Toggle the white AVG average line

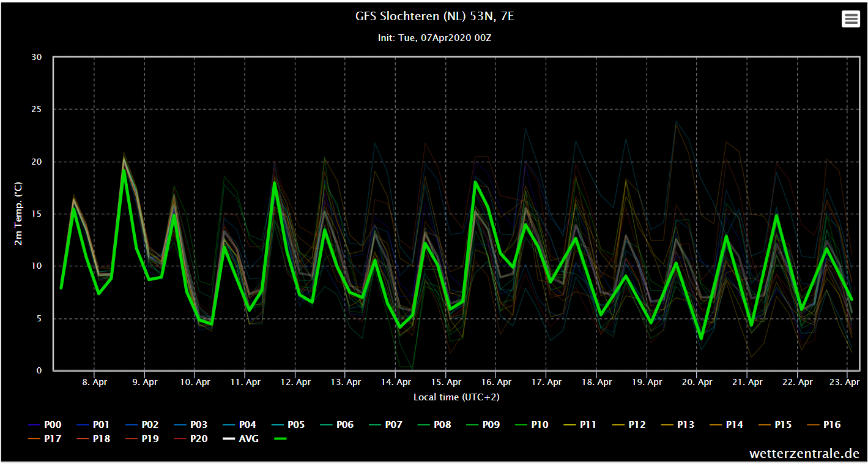[x=240, y=438]
